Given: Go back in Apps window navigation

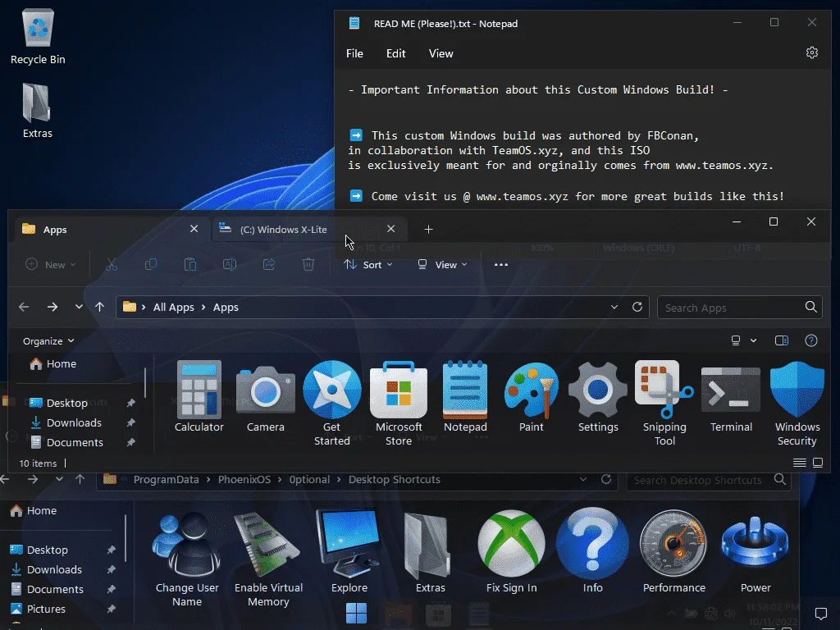Looking at the screenshot, I should [x=24, y=307].
